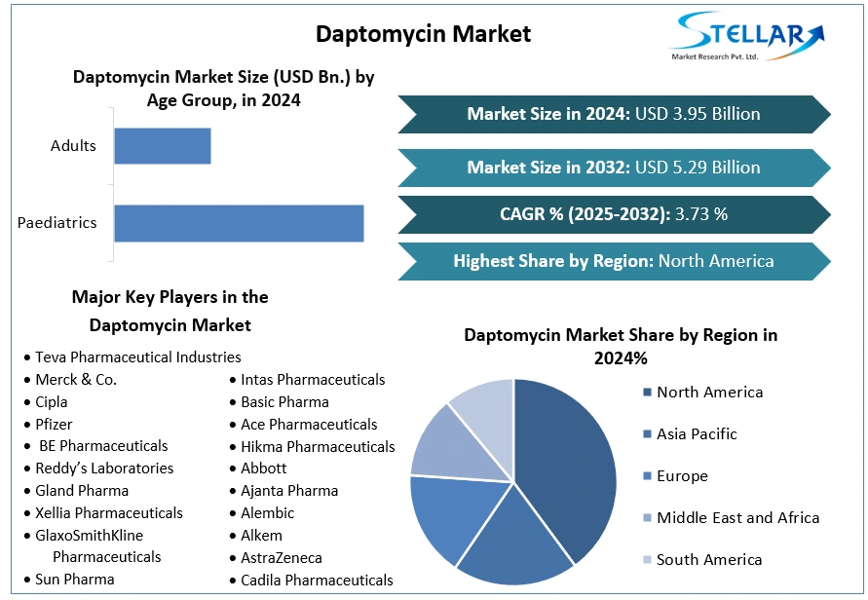Click 'GlaxoSmithKline' in the list
The width and height of the screenshot is (868, 600).
(x=89, y=536)
